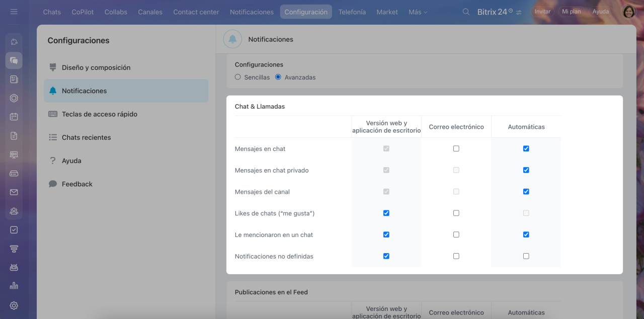Click the Invitar button
This screenshot has height=319, width=644.
click(542, 12)
